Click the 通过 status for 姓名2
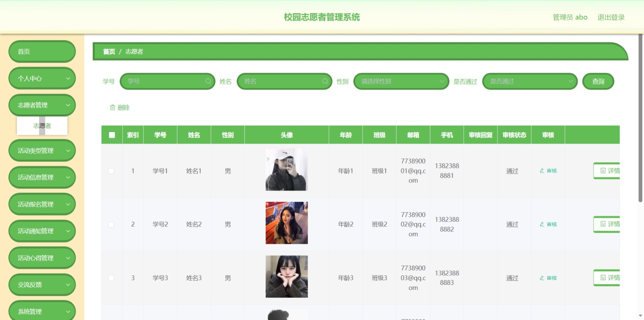Viewport: 644px width, 320px height. click(512, 224)
